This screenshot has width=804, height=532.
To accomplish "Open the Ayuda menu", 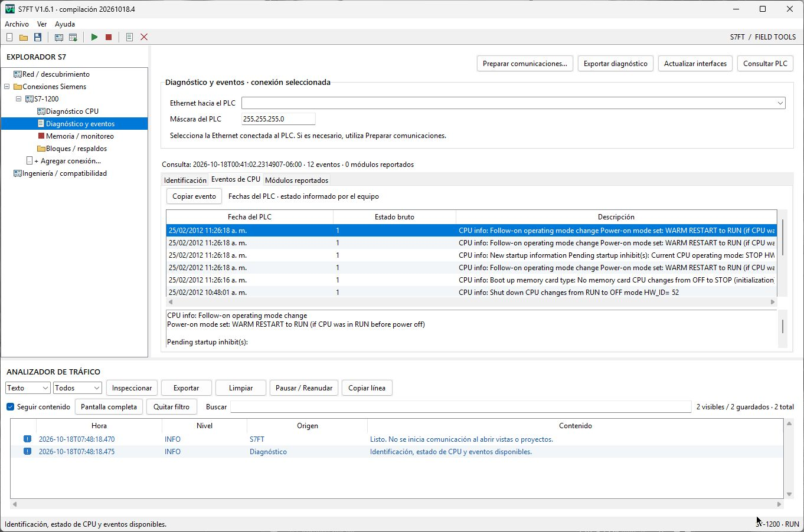I will click(x=65, y=24).
